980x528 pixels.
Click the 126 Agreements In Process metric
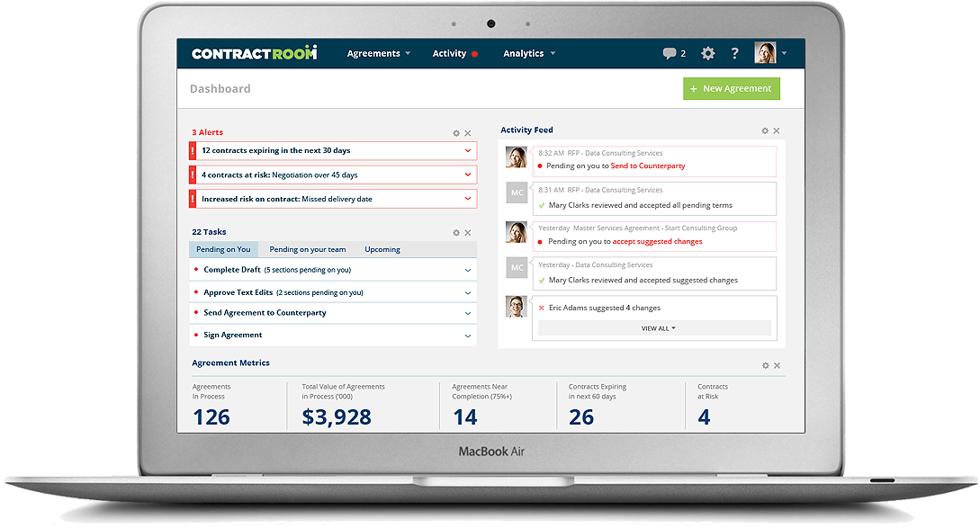tap(211, 416)
